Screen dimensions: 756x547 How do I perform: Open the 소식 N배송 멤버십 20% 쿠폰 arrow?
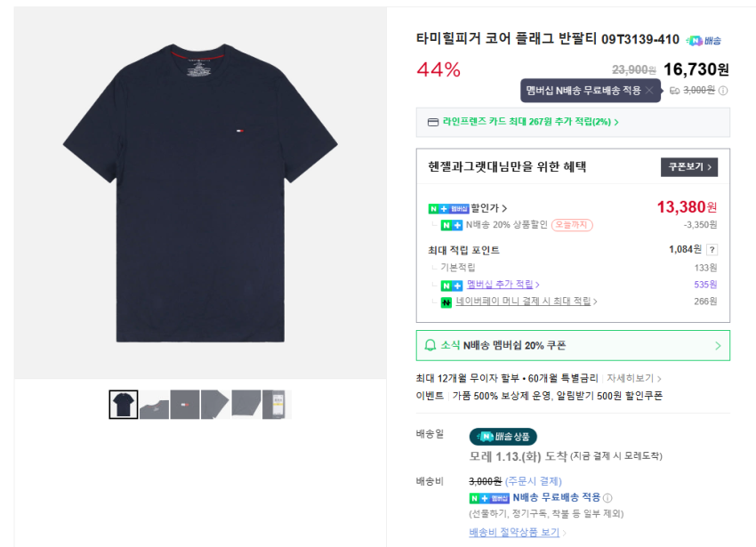point(718,346)
